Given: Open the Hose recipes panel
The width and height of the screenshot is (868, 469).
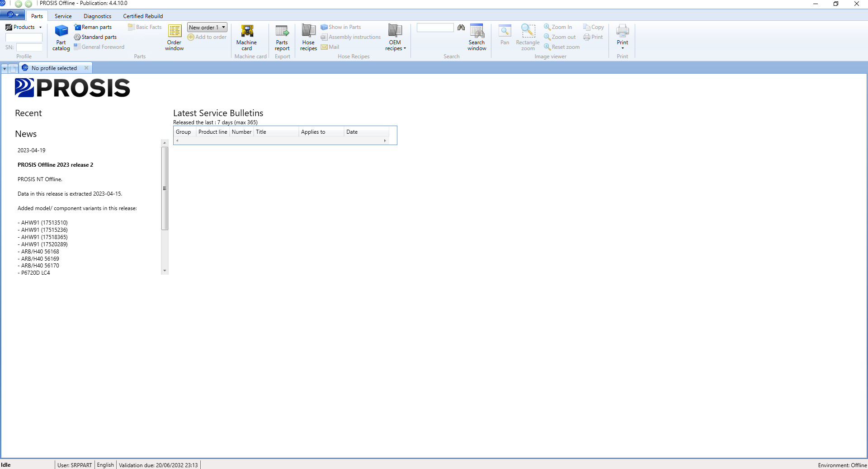Looking at the screenshot, I should (x=308, y=38).
